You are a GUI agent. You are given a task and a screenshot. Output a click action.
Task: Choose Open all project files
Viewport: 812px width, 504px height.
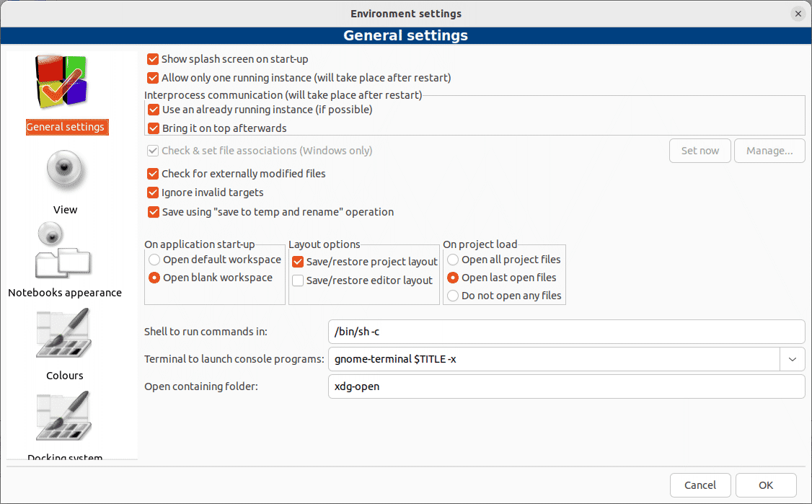453,260
